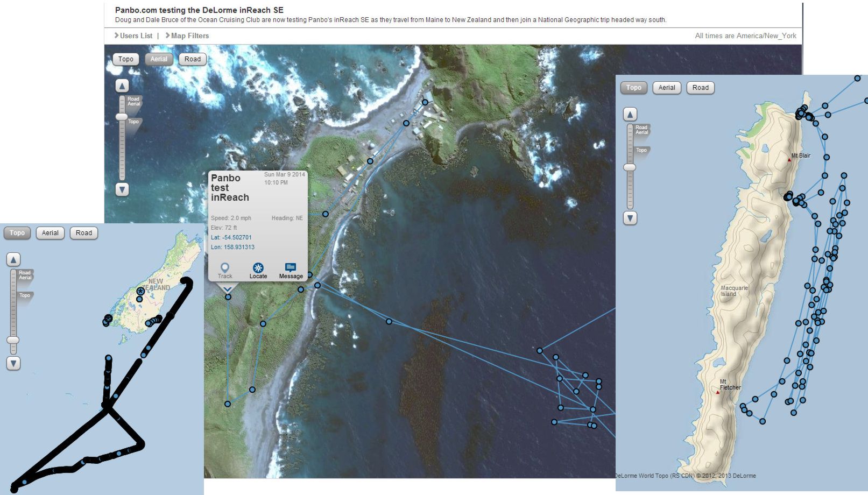The height and width of the screenshot is (495, 868).
Task: Select Aerial in New Zealand map
Action: [x=50, y=233]
